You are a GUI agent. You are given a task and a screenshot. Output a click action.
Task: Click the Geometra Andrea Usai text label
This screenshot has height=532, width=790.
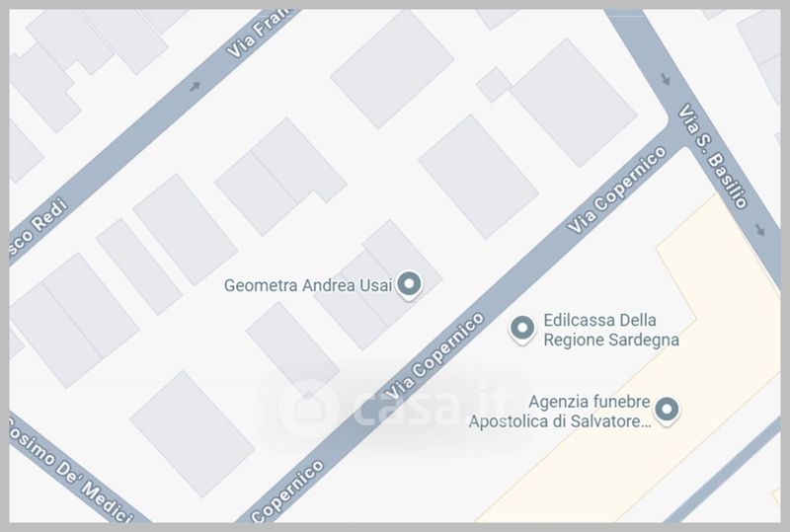point(308,285)
